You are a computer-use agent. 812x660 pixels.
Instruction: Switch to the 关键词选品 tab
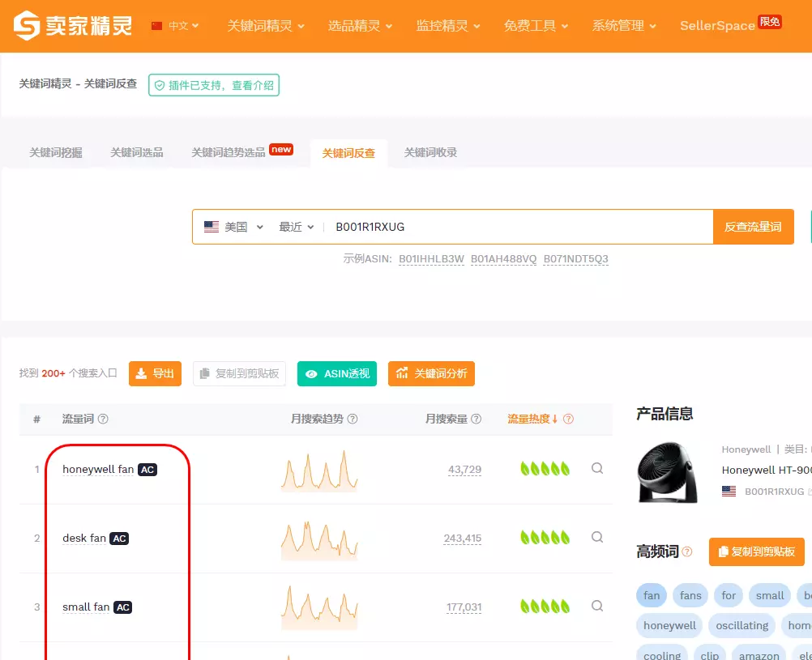(137, 153)
